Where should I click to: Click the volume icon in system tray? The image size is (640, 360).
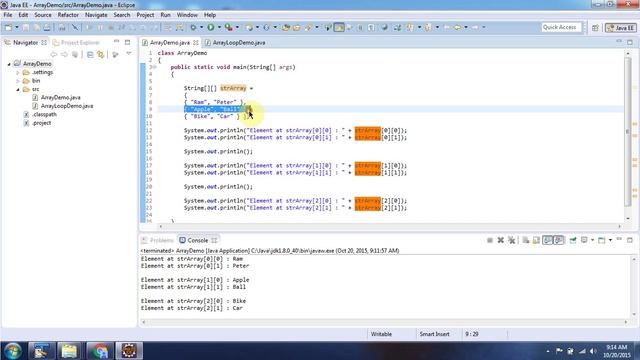tap(593, 351)
